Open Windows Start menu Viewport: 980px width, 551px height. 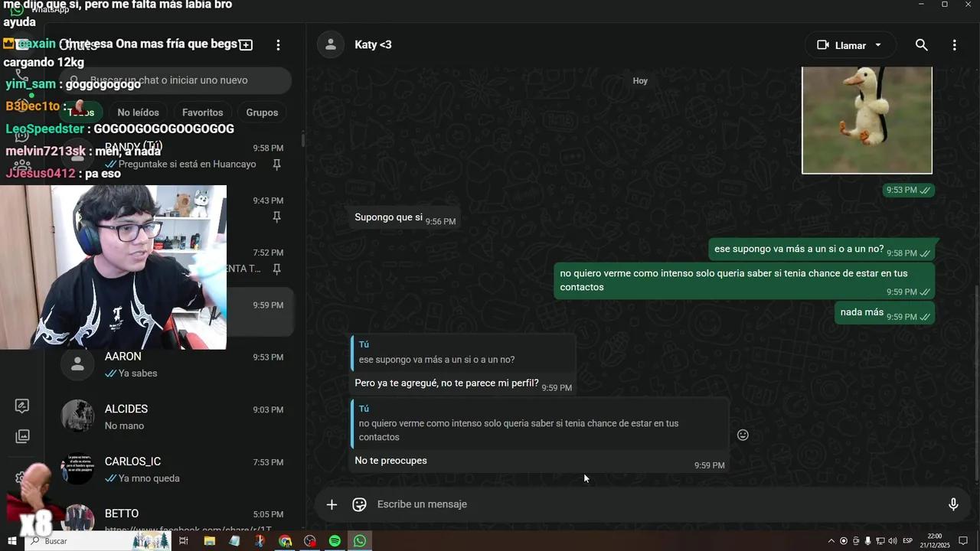(11, 541)
